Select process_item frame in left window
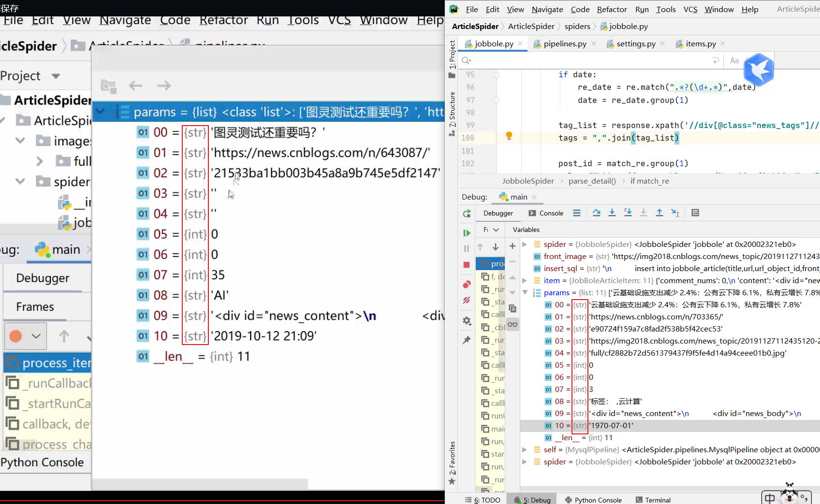The width and height of the screenshot is (820, 504). (48, 363)
